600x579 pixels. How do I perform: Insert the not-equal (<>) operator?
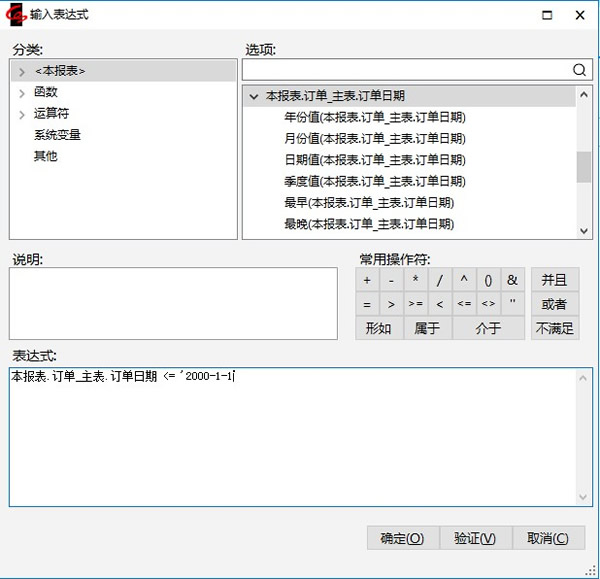[x=488, y=304]
